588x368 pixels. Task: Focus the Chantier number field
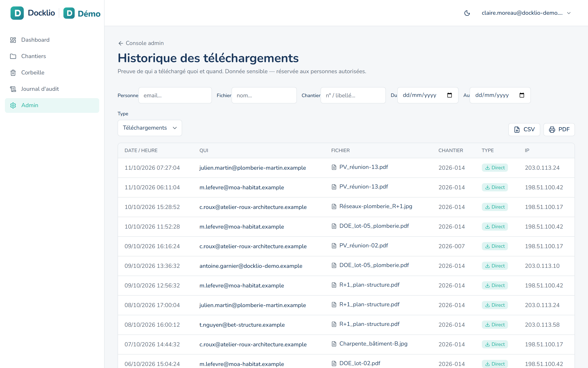[x=353, y=95]
